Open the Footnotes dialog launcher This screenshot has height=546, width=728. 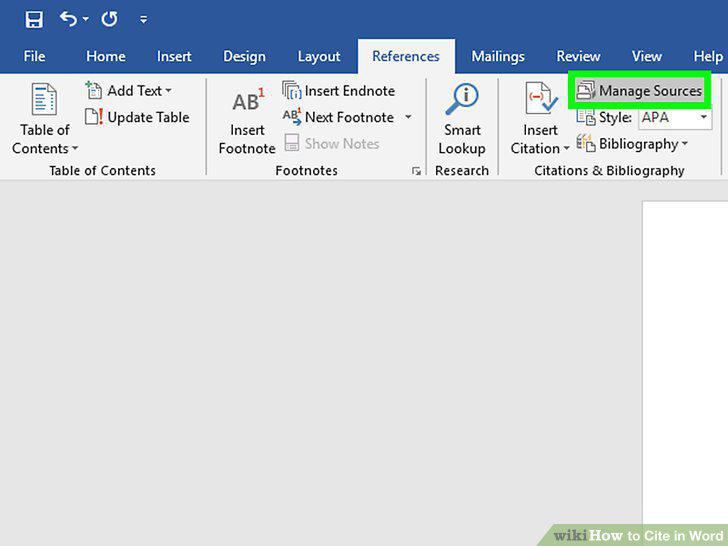pos(416,171)
